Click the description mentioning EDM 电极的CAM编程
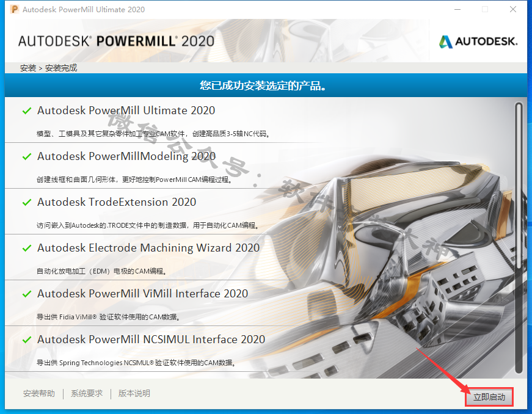The image size is (532, 414). (x=102, y=271)
